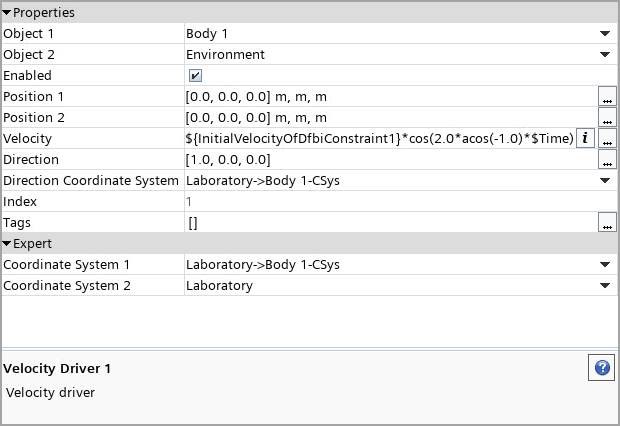
Task: Collapse the Expert section
Action: click(x=7, y=244)
